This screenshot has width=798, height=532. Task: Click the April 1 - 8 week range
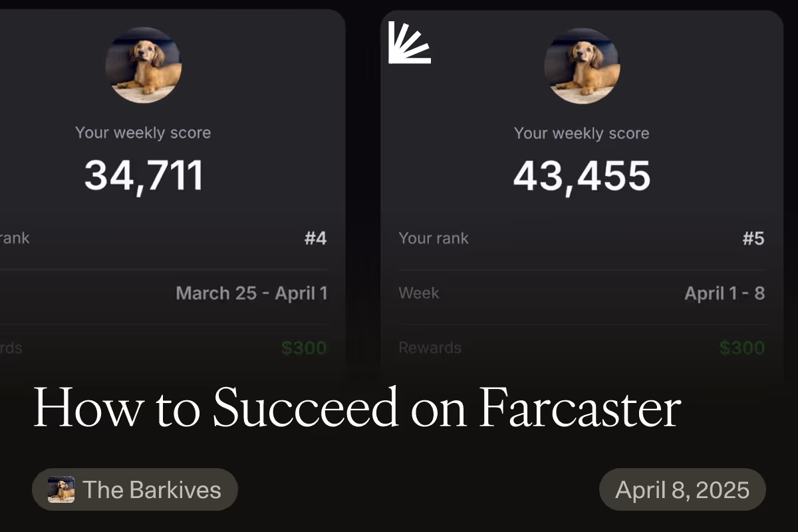coord(724,293)
